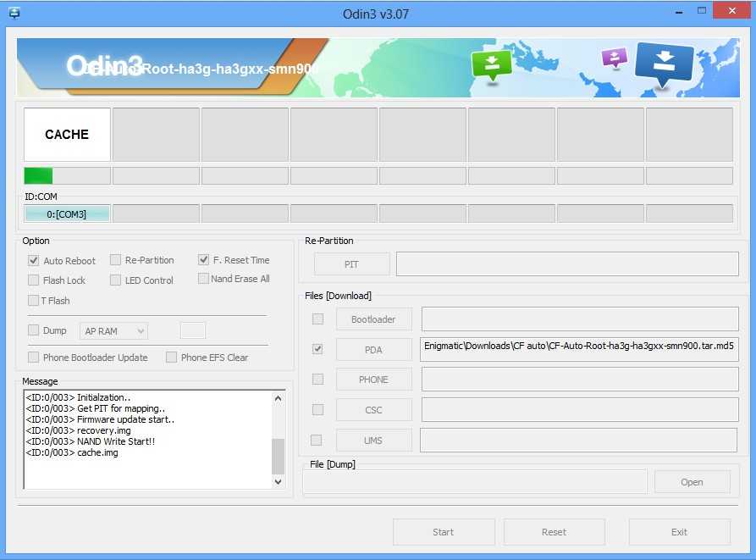Image resolution: width=756 pixels, height=560 pixels.
Task: Click the Reset button
Action: pos(554,532)
